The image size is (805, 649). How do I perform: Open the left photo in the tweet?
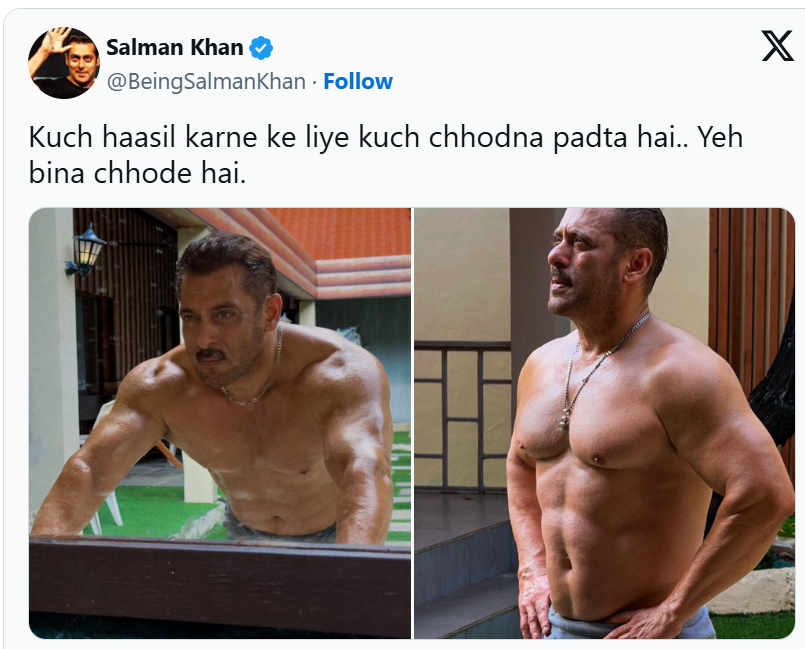coord(220,423)
